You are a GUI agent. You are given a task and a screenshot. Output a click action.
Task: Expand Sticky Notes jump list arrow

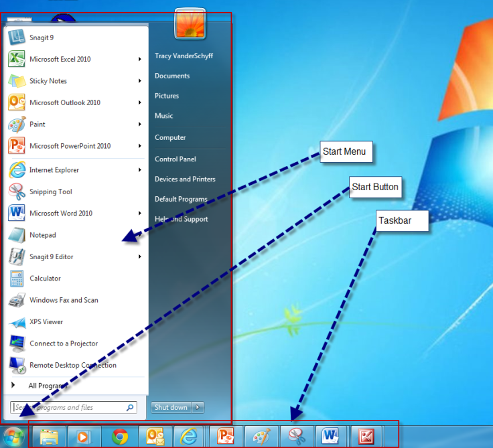point(139,81)
